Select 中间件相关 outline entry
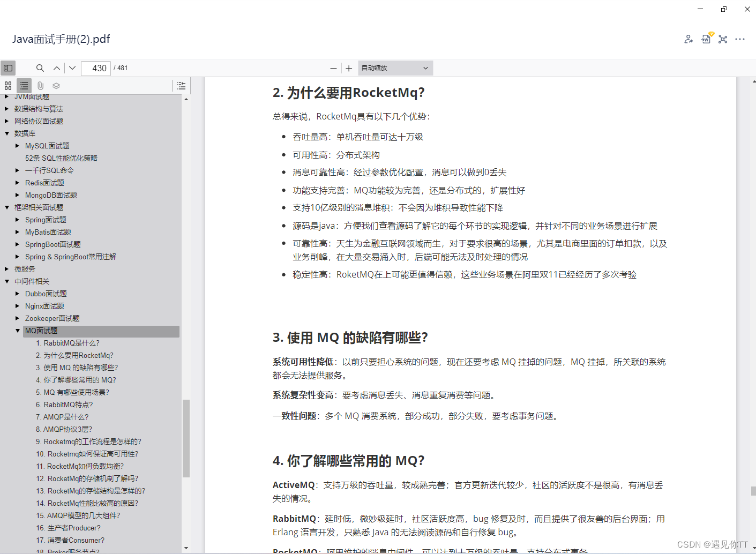Screen dimensions: 756x554 tap(32, 281)
